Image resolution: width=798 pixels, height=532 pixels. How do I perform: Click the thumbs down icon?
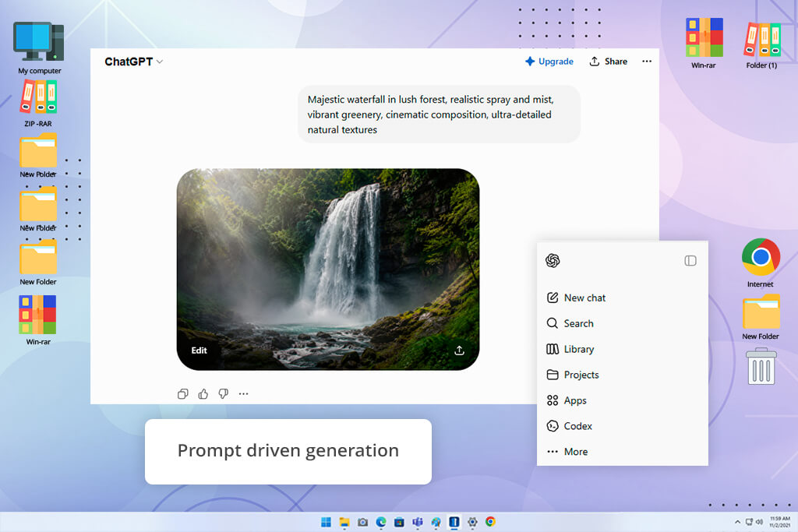click(224, 393)
